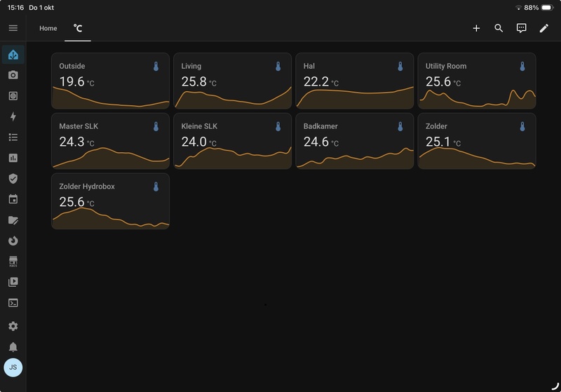The width and height of the screenshot is (561, 392).
Task: Open the Zolder Hydrobox 25.6 °C value
Action: pyautogui.click(x=76, y=202)
